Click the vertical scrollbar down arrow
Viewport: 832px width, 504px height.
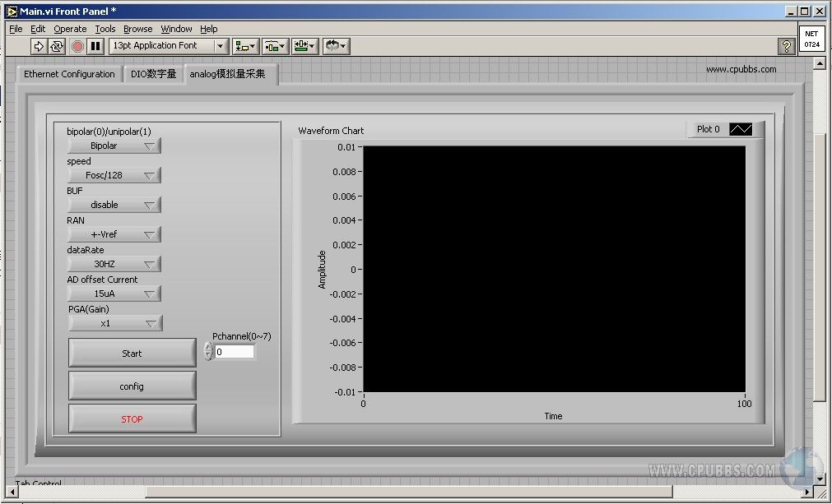[x=819, y=479]
